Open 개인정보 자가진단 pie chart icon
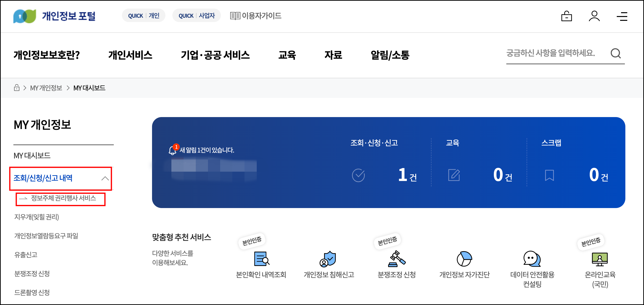The width and height of the screenshot is (644, 305). point(464,259)
